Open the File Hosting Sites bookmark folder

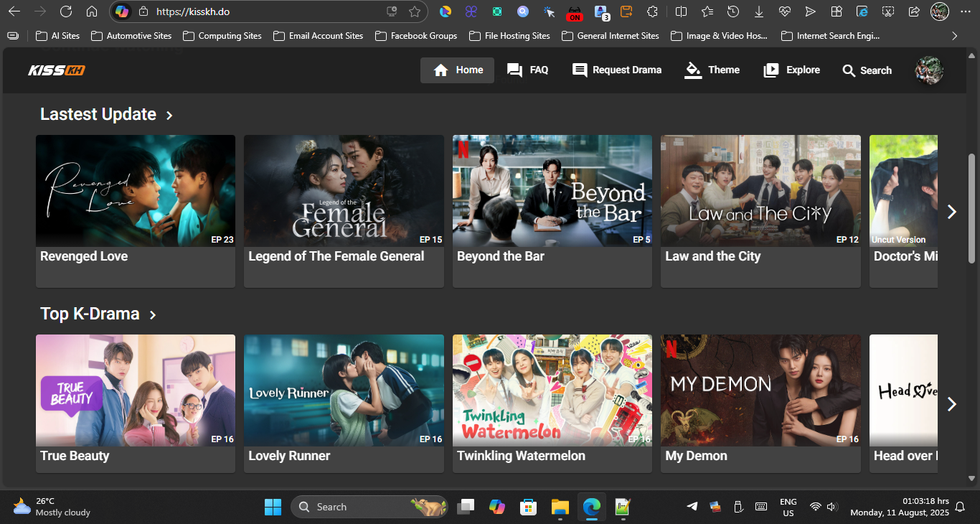pyautogui.click(x=509, y=35)
